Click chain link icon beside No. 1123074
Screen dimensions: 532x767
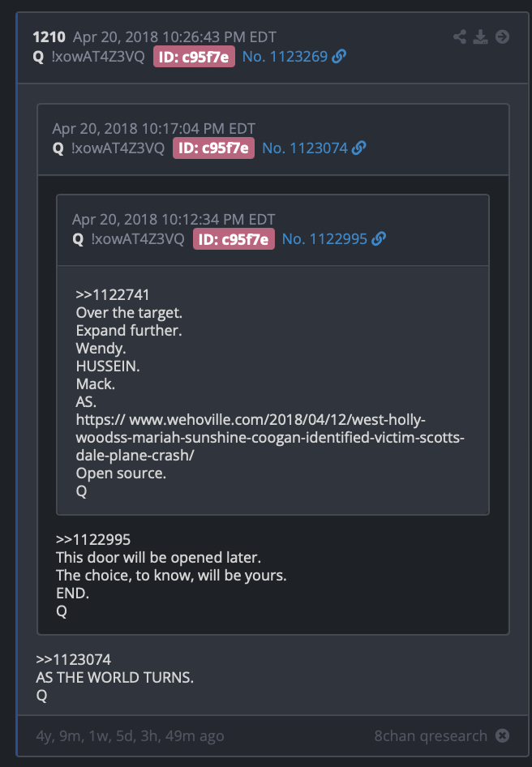[358, 148]
